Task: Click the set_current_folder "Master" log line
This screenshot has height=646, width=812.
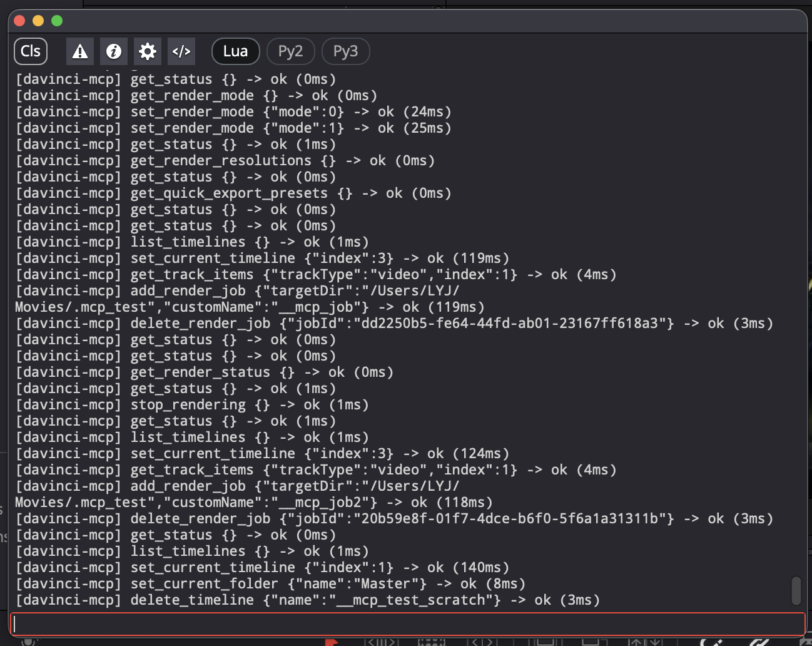Action: coord(270,584)
